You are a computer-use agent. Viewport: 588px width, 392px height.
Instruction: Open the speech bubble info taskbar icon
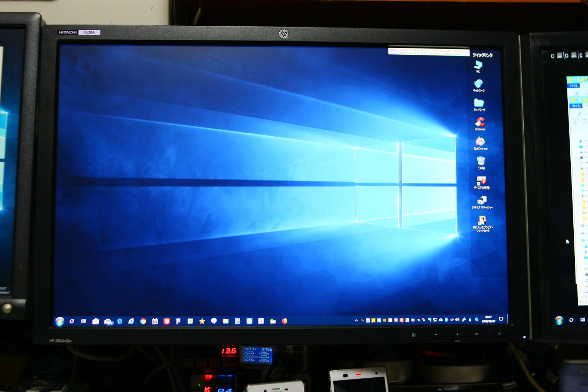point(214,321)
